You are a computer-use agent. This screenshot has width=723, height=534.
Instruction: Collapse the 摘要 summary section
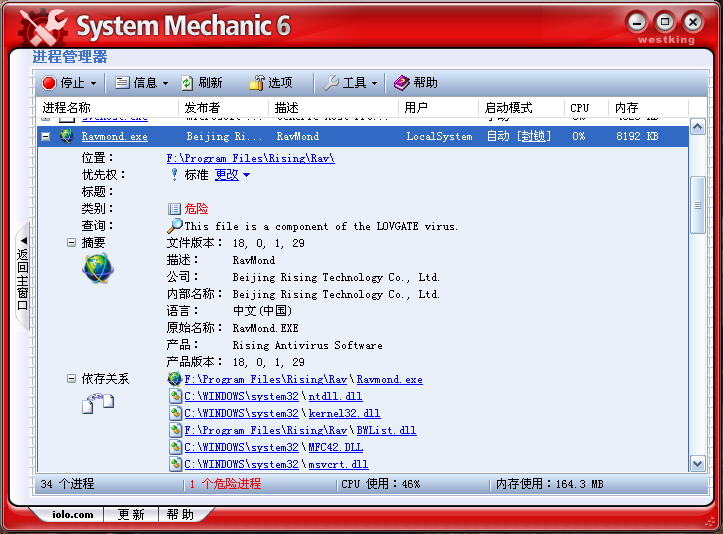click(x=71, y=243)
